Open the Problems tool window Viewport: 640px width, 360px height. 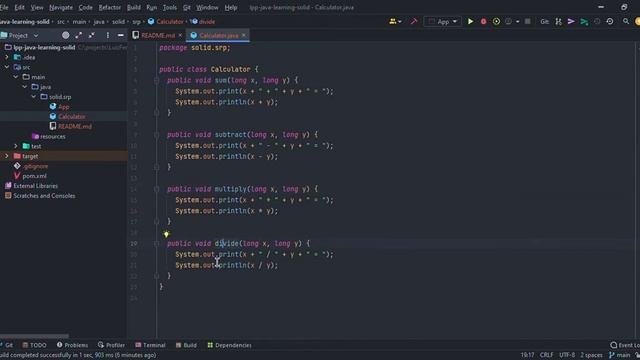(72, 345)
